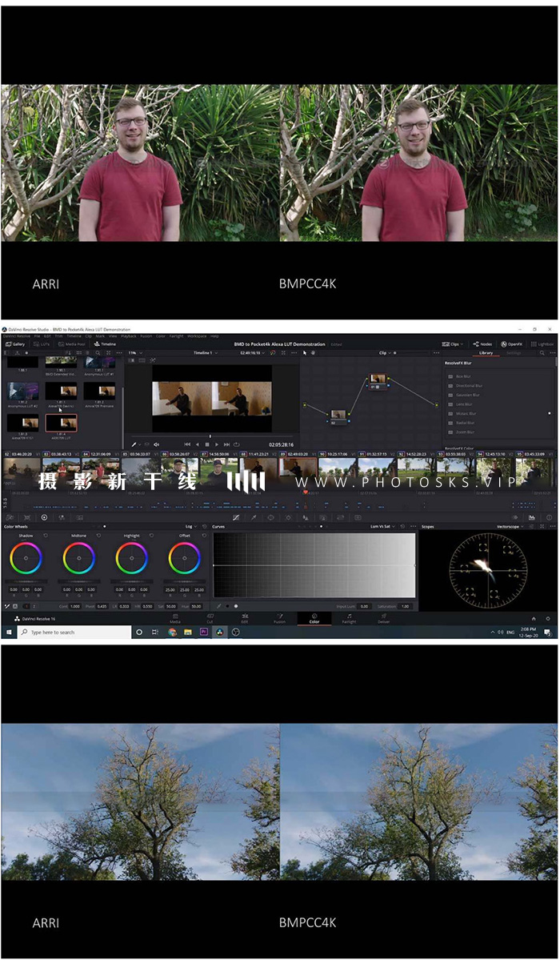This screenshot has width=560, height=964.
Task: Switch to the Settings tab in OpenFX
Action: tap(514, 353)
